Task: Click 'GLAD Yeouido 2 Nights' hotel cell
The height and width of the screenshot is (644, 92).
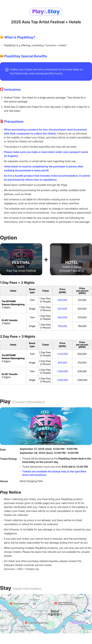Action: (13, 322)
